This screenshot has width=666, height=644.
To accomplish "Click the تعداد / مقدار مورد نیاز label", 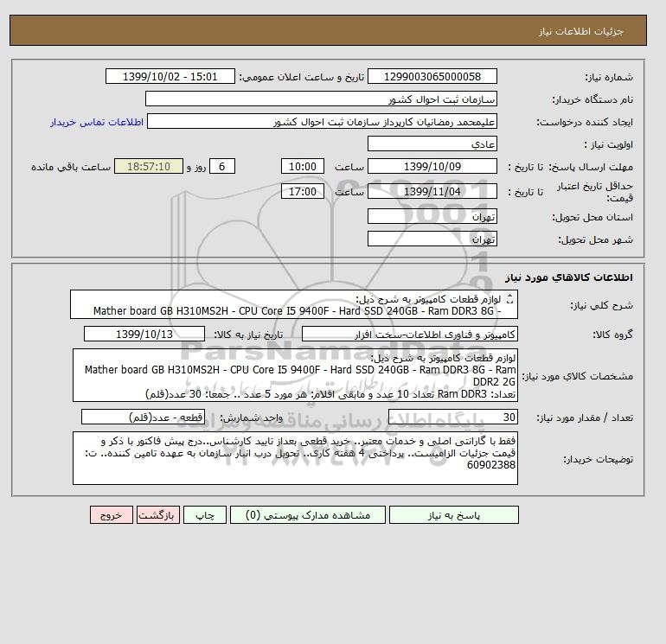I will 585,418.
